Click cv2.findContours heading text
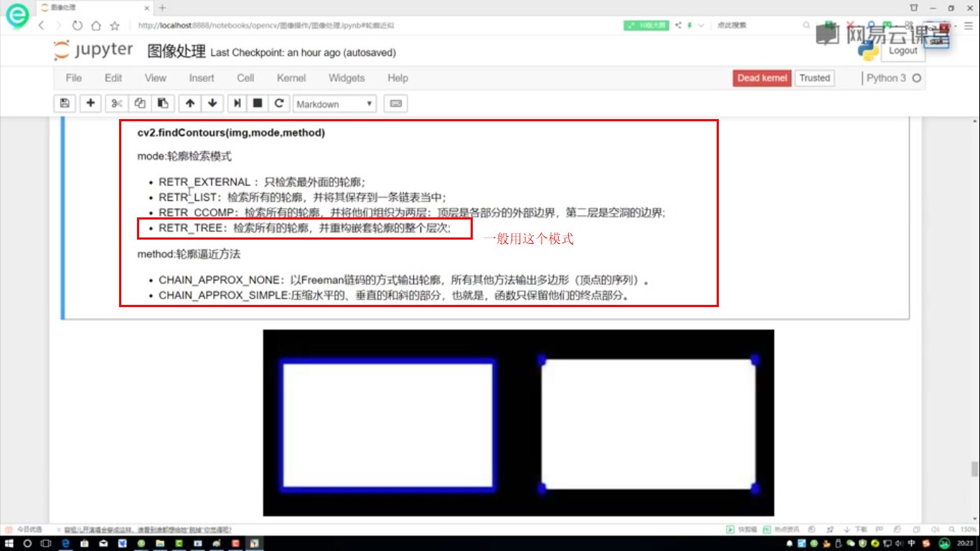980x551 pixels. point(231,133)
